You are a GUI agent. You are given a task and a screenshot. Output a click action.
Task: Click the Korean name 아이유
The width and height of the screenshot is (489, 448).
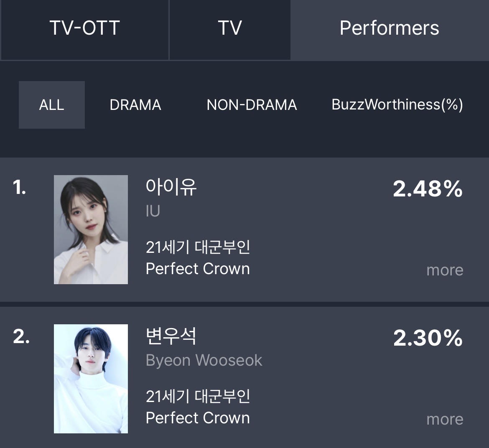tap(171, 187)
